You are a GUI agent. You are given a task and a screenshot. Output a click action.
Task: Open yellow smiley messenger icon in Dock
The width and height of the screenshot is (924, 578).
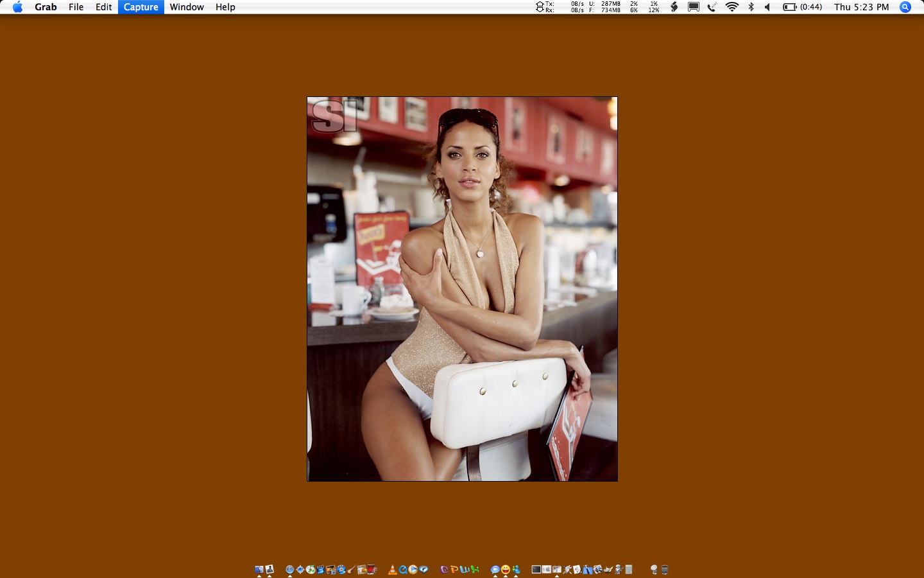click(506, 569)
